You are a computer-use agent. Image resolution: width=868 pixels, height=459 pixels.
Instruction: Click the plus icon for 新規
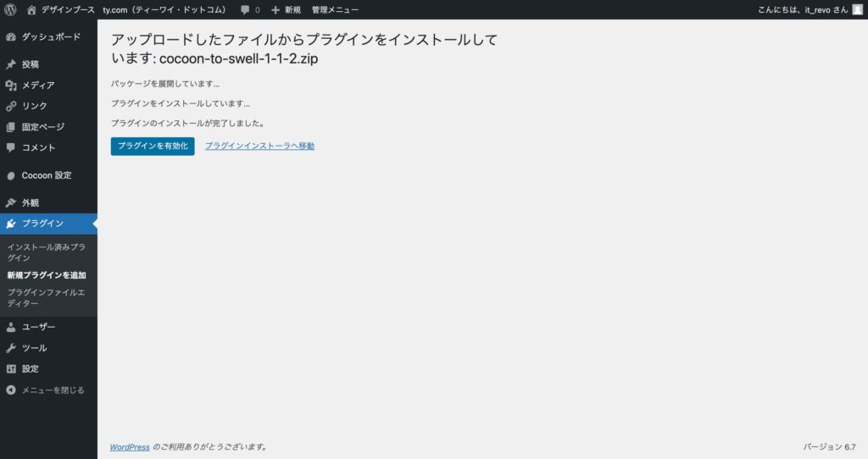tap(275, 9)
